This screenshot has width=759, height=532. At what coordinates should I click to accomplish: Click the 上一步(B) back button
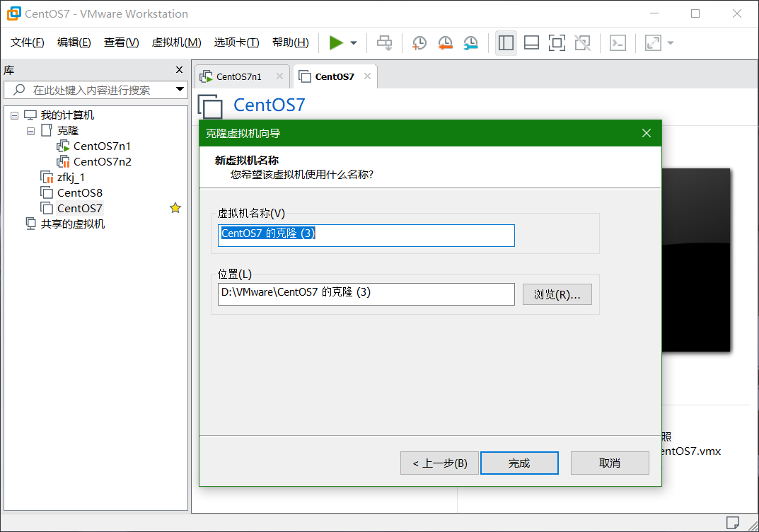pos(439,463)
